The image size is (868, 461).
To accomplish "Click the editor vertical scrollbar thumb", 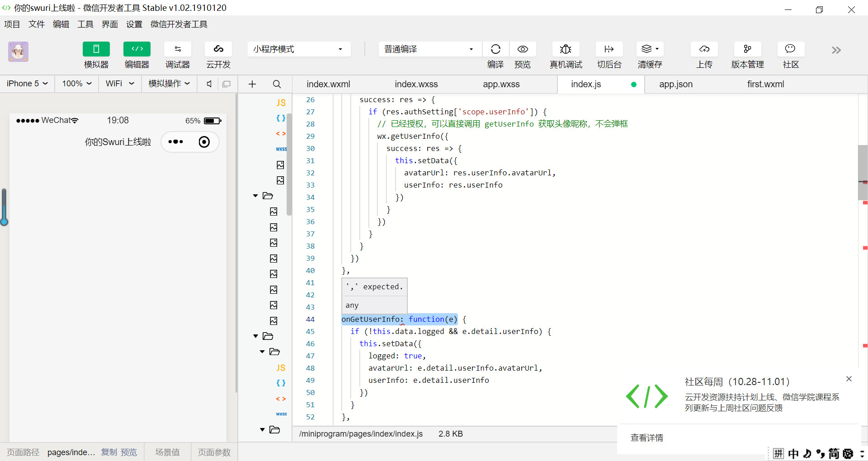I will (863, 172).
